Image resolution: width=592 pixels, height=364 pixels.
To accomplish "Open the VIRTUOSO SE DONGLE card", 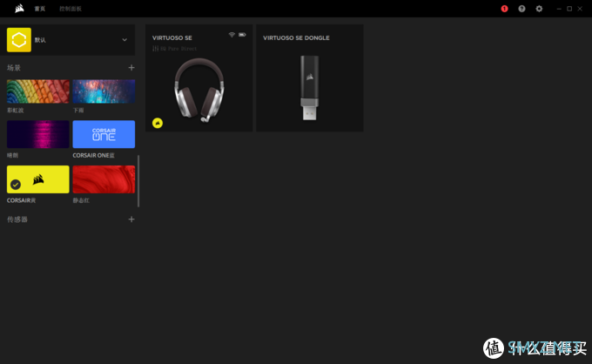I will pos(310,78).
